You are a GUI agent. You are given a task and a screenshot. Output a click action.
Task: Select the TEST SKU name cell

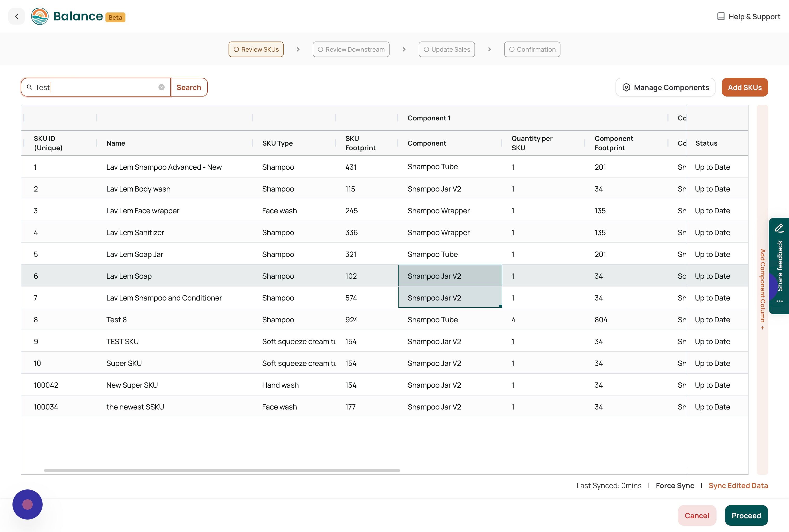(x=175, y=341)
